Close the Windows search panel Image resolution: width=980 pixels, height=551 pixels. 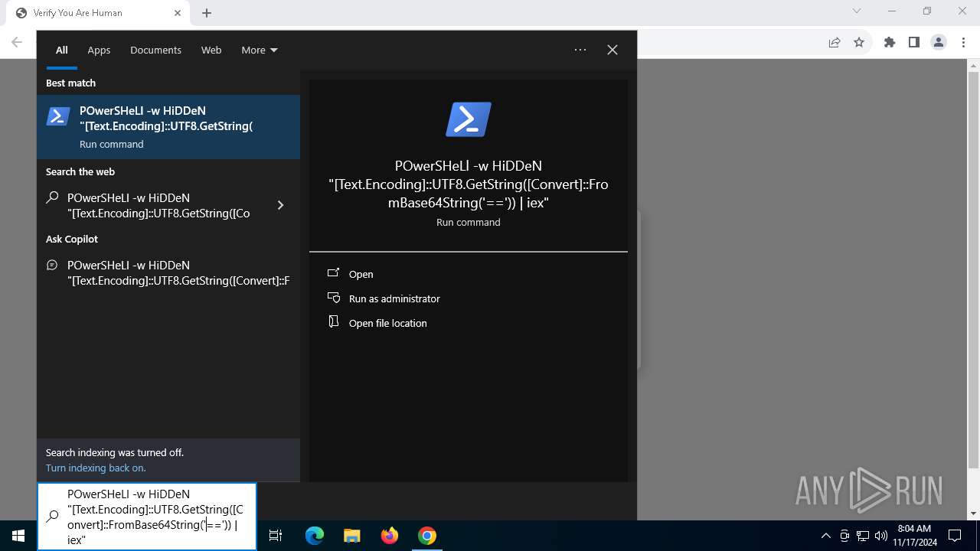click(x=612, y=50)
